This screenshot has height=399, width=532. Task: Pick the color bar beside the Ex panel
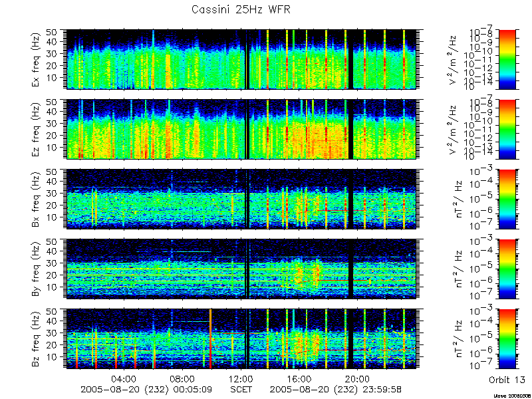(x=507, y=59)
